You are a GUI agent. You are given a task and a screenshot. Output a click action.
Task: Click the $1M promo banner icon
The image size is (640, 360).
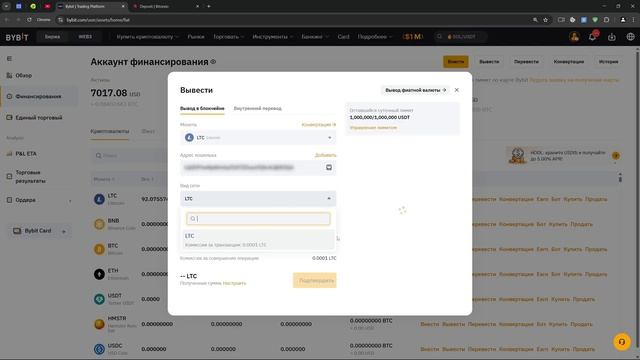(413, 37)
